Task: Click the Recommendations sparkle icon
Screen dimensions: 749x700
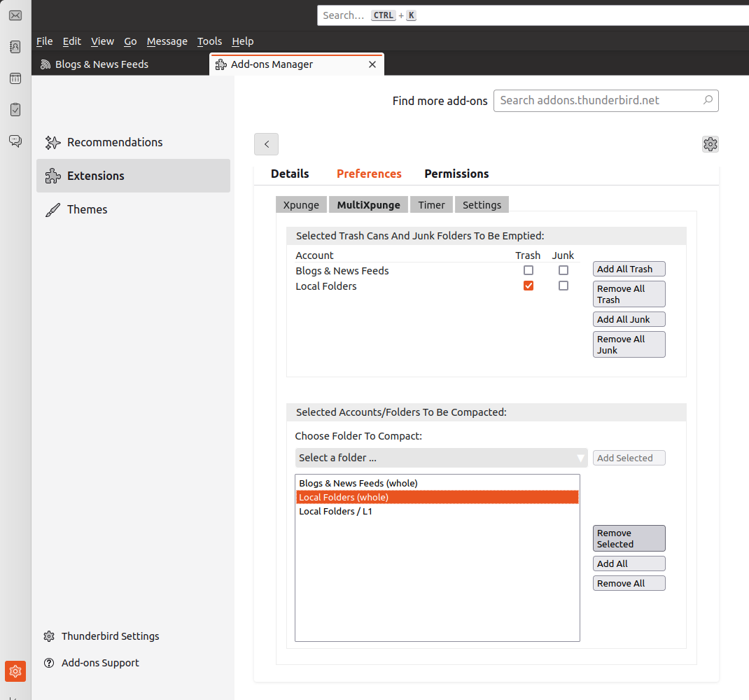Action: 52,142
